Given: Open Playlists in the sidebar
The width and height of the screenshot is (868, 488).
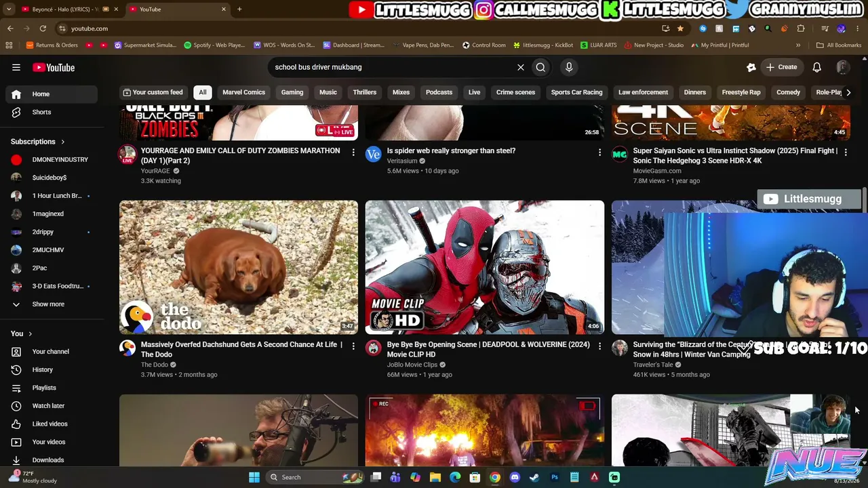Looking at the screenshot, I should pyautogui.click(x=52, y=388).
